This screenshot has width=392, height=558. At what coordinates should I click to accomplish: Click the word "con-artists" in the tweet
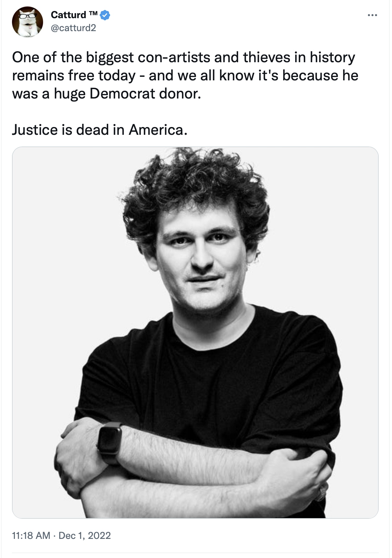pos(174,57)
